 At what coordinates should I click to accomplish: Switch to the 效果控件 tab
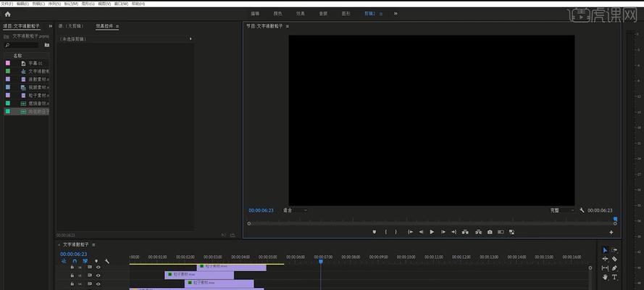(104, 26)
